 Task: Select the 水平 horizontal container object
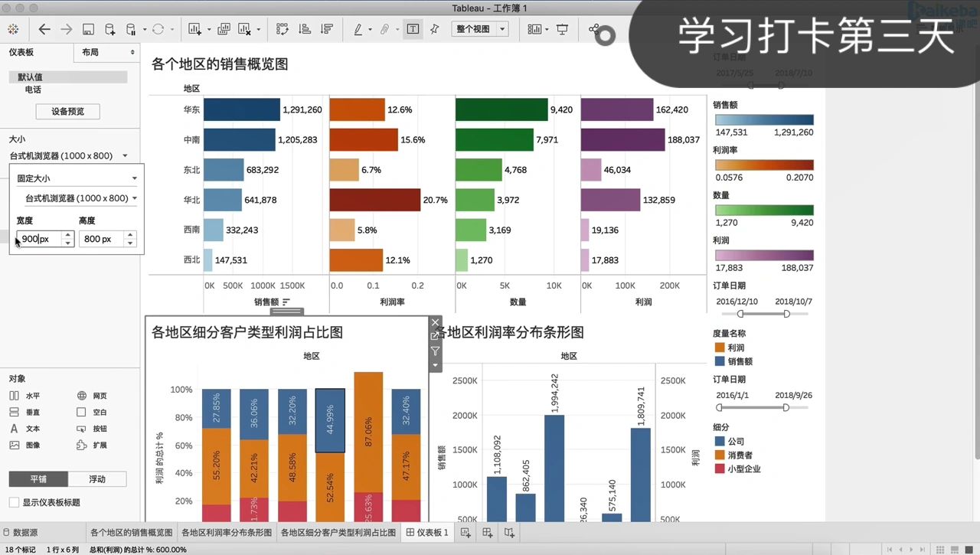click(24, 396)
